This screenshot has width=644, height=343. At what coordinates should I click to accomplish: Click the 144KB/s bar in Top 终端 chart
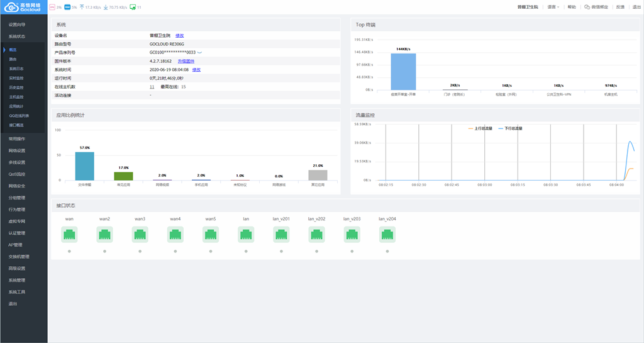[403, 72]
